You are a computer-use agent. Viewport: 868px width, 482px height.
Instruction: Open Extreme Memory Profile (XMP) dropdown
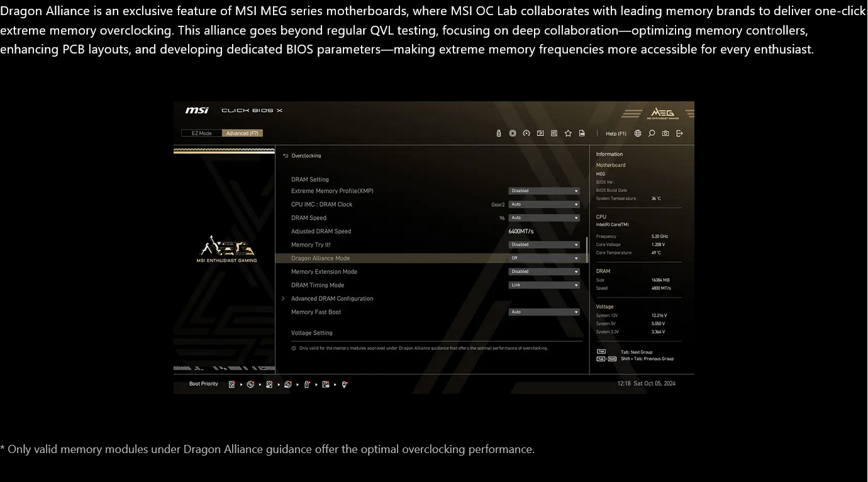tap(543, 191)
